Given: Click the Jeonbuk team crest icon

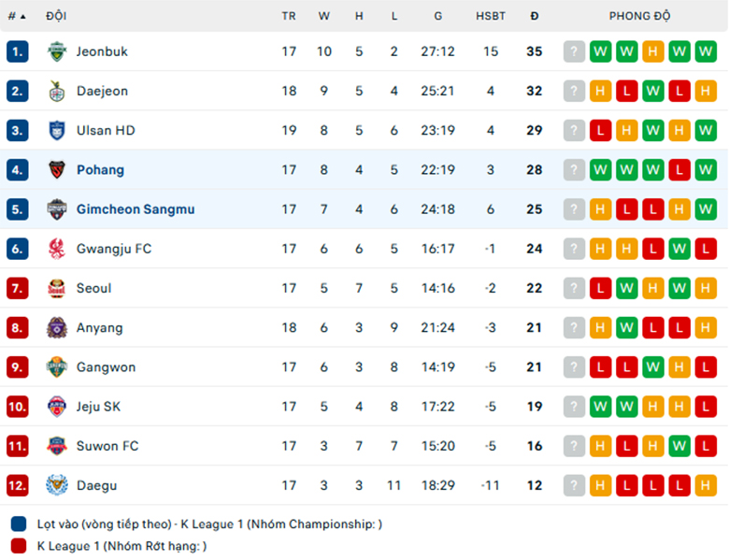Looking at the screenshot, I should 57,51.
